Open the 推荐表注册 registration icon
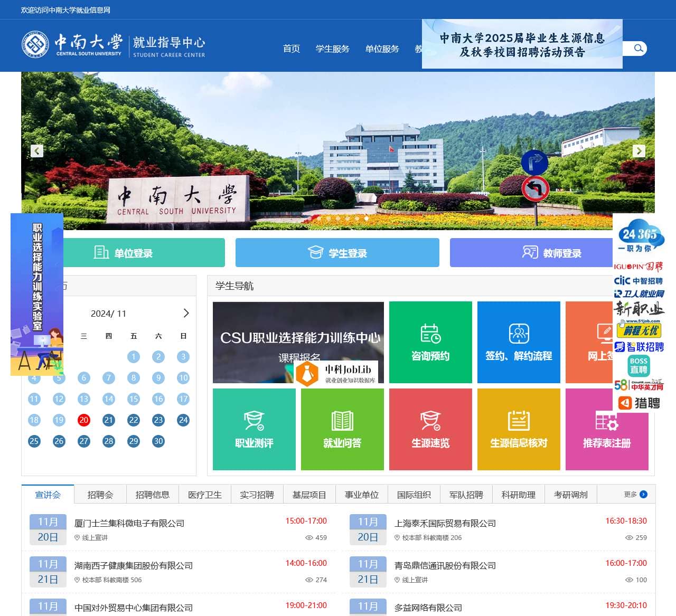 pyautogui.click(x=607, y=429)
